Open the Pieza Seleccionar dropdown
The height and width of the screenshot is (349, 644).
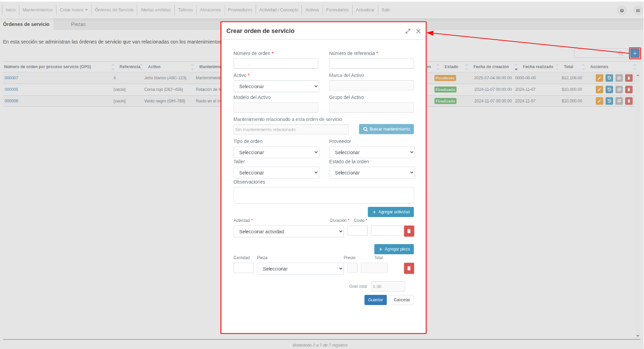click(301, 269)
